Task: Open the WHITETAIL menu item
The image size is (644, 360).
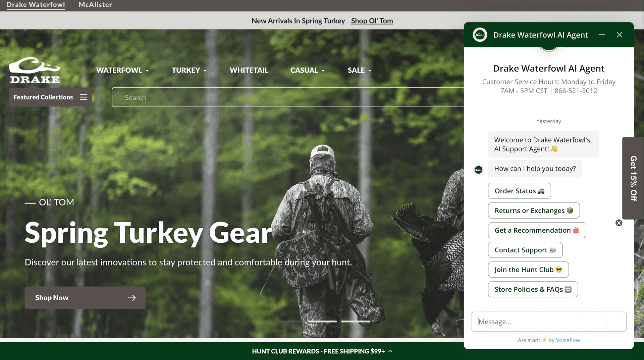Action: point(249,70)
